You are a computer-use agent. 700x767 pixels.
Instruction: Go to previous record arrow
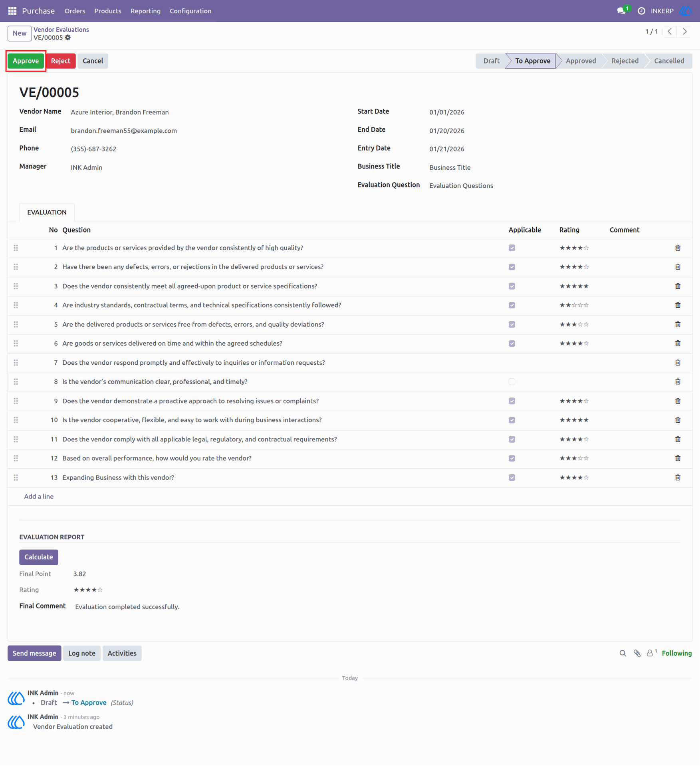(670, 32)
